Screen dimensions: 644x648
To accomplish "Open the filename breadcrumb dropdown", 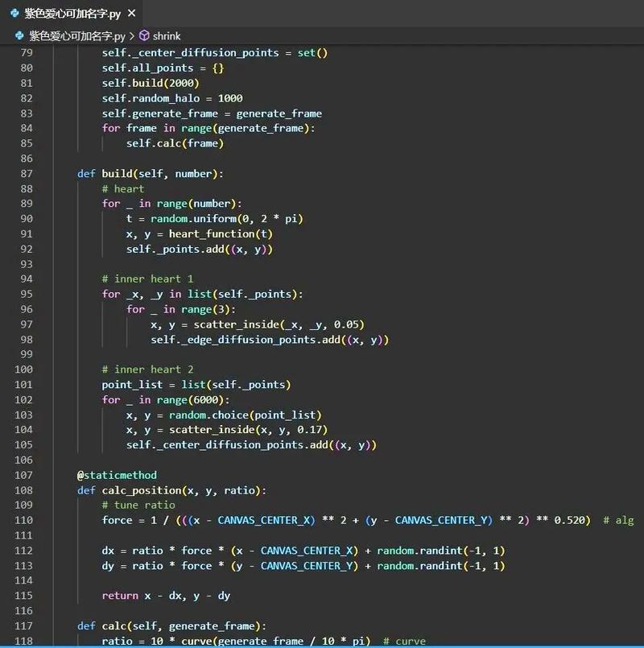I will (77, 35).
